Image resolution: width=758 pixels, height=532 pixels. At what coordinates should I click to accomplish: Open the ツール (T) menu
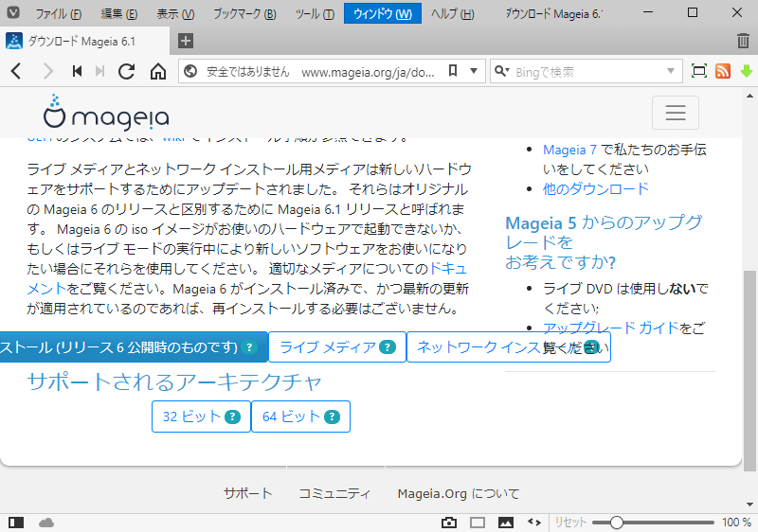pyautogui.click(x=315, y=13)
